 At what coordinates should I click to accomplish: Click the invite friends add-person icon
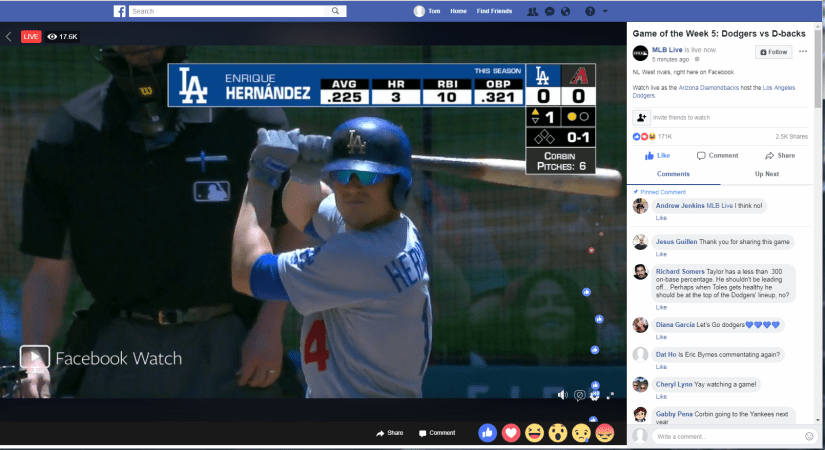tap(642, 117)
